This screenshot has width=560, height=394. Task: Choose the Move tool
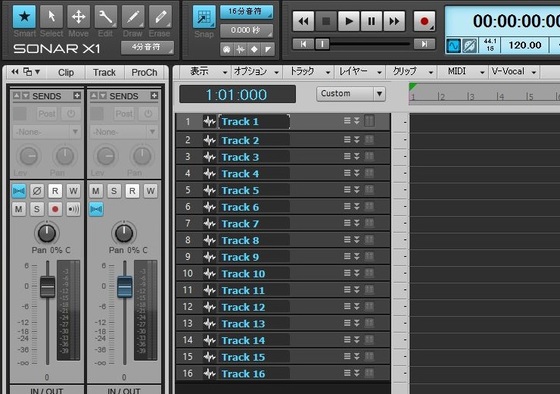(78, 16)
